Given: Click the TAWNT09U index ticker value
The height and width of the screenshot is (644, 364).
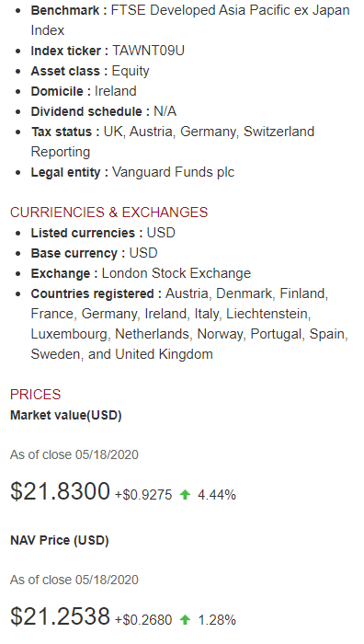Looking at the screenshot, I should pos(148,51).
